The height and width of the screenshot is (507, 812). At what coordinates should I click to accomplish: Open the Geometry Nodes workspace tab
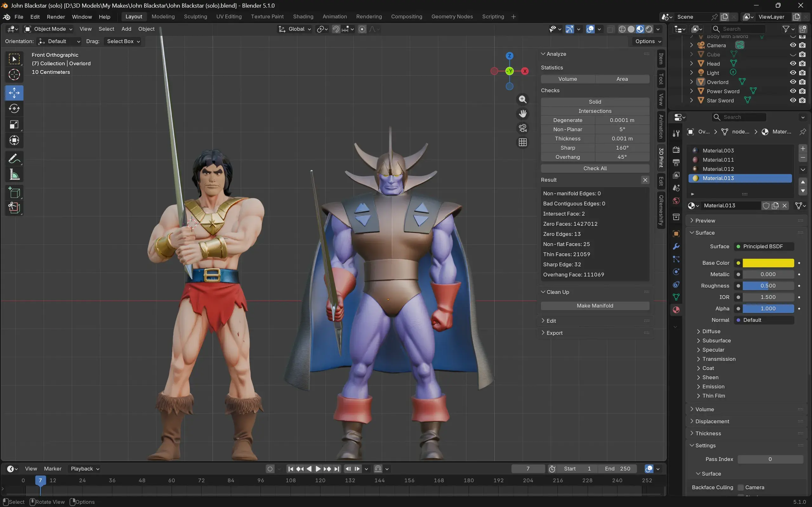[452, 17]
